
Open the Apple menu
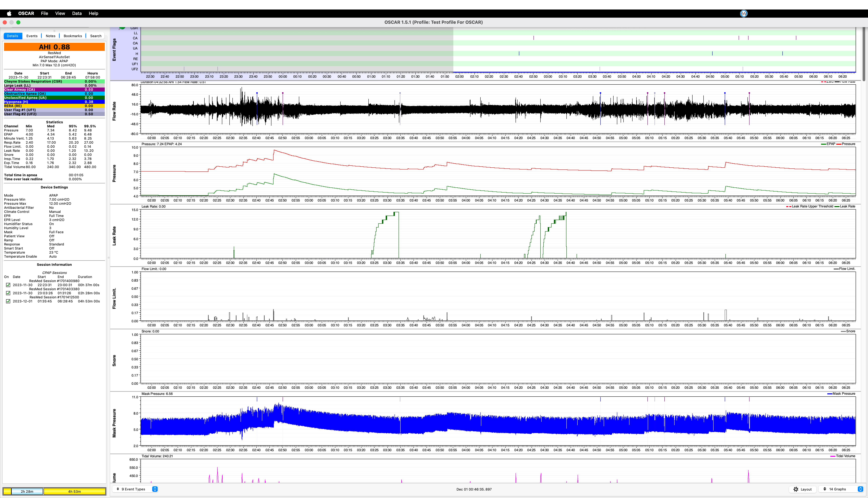(x=9, y=13)
